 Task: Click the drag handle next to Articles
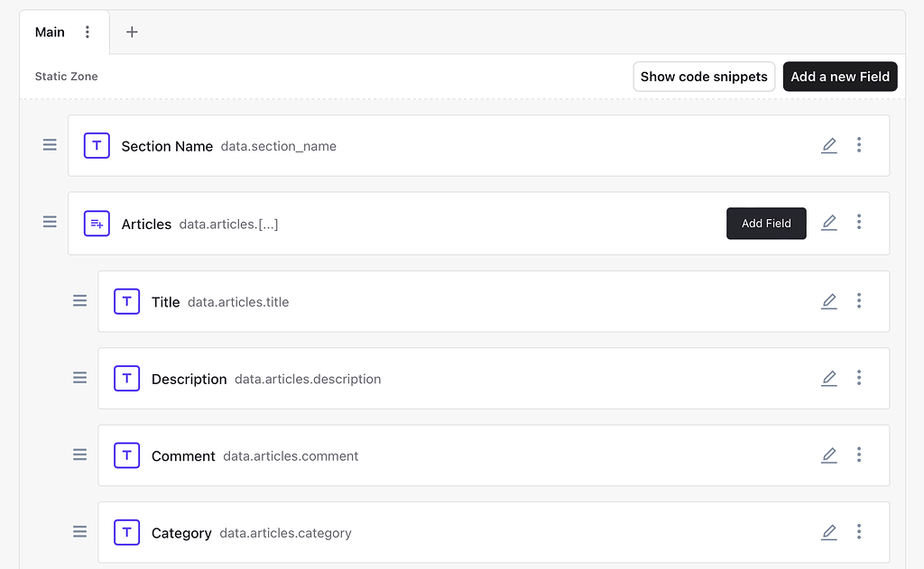50,222
